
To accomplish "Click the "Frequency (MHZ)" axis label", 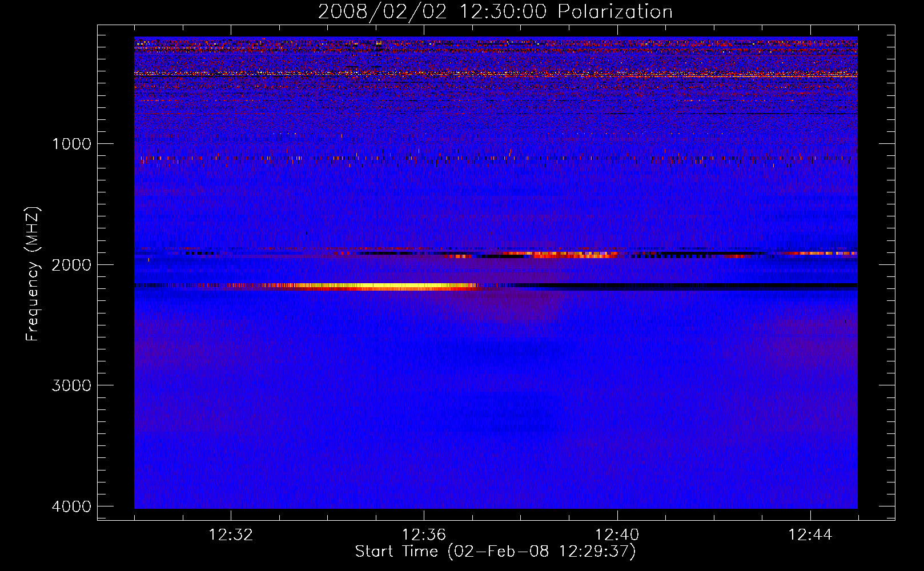I will [x=32, y=274].
